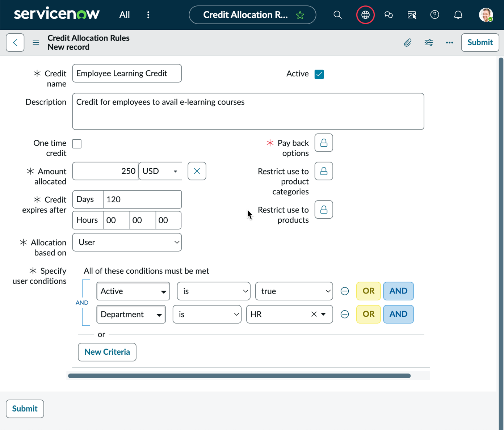Open the All navigation menu
Viewport: 504px width, 430px height.
[125, 15]
